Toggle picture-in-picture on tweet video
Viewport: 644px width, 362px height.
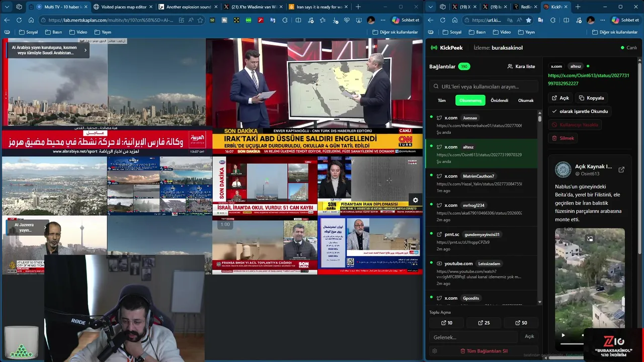point(590,239)
